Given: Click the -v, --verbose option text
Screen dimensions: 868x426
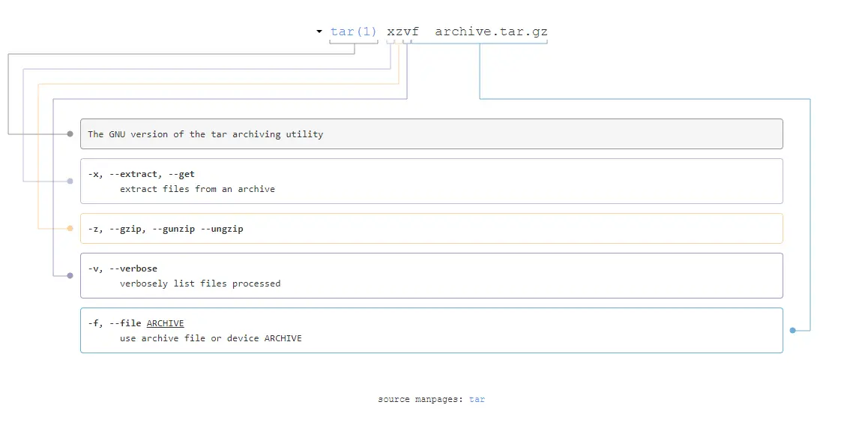Looking at the screenshot, I should (122, 268).
